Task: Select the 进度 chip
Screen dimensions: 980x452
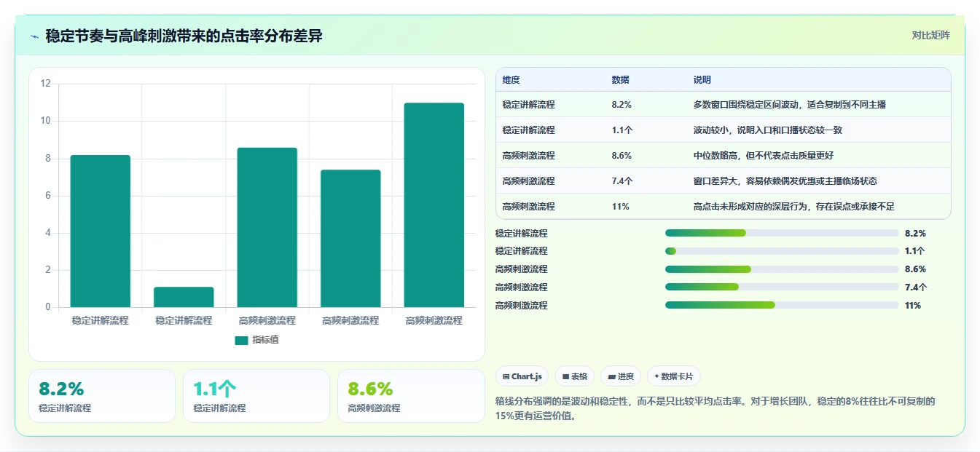Action: (621, 376)
